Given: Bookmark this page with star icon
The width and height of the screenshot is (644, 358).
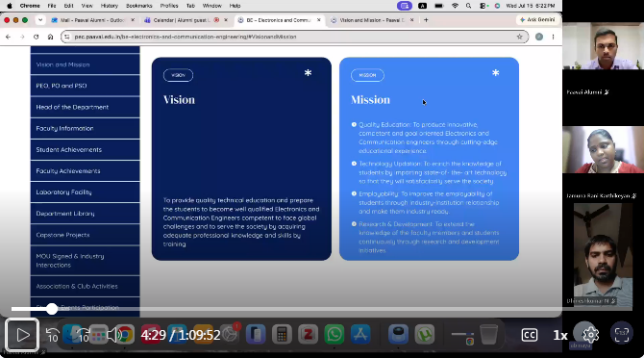Looking at the screenshot, I should coord(520,37).
